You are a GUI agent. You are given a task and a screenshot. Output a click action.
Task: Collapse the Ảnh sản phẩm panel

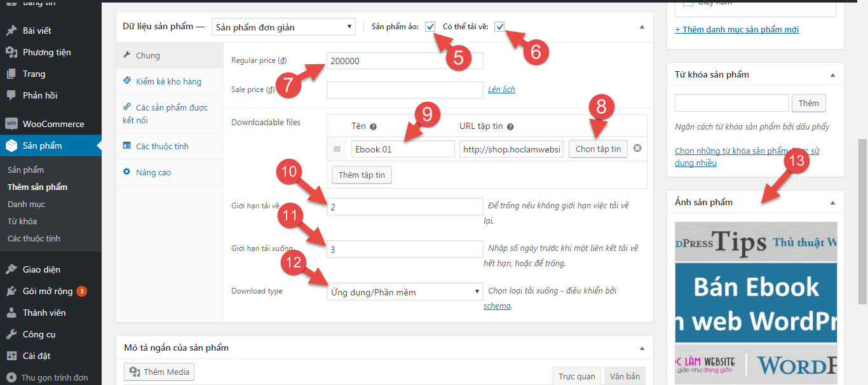pyautogui.click(x=832, y=203)
